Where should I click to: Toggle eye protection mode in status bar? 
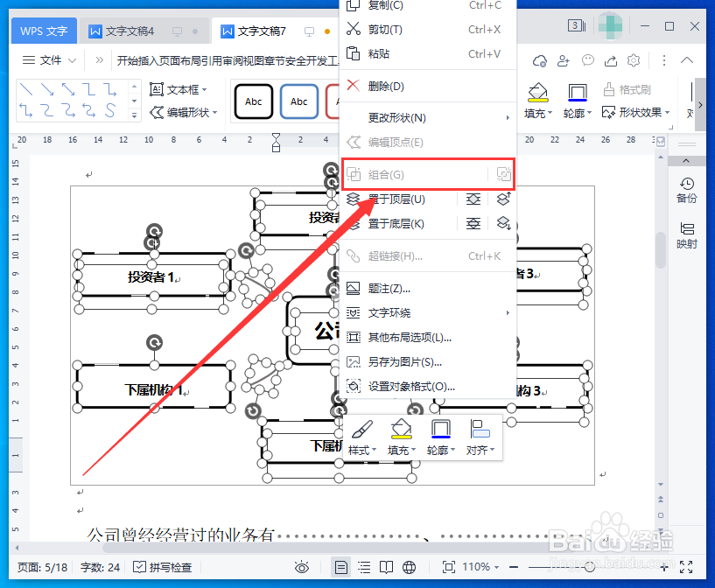coord(302,567)
